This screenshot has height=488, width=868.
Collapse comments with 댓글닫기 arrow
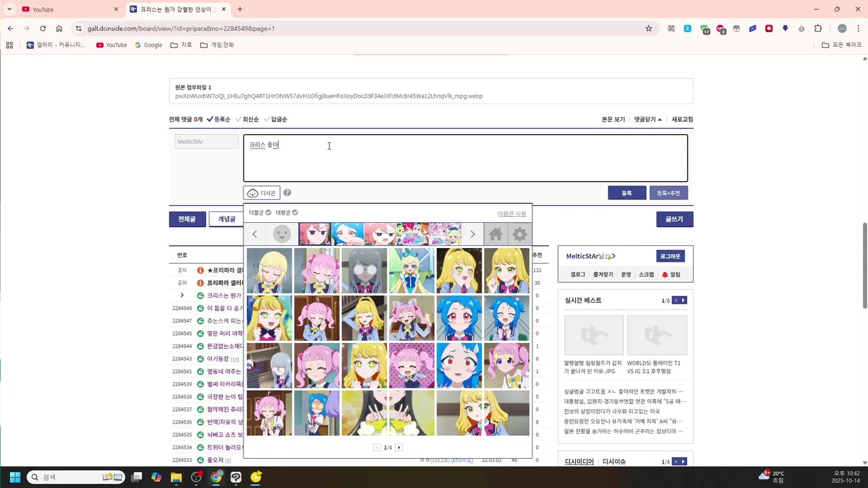point(648,119)
